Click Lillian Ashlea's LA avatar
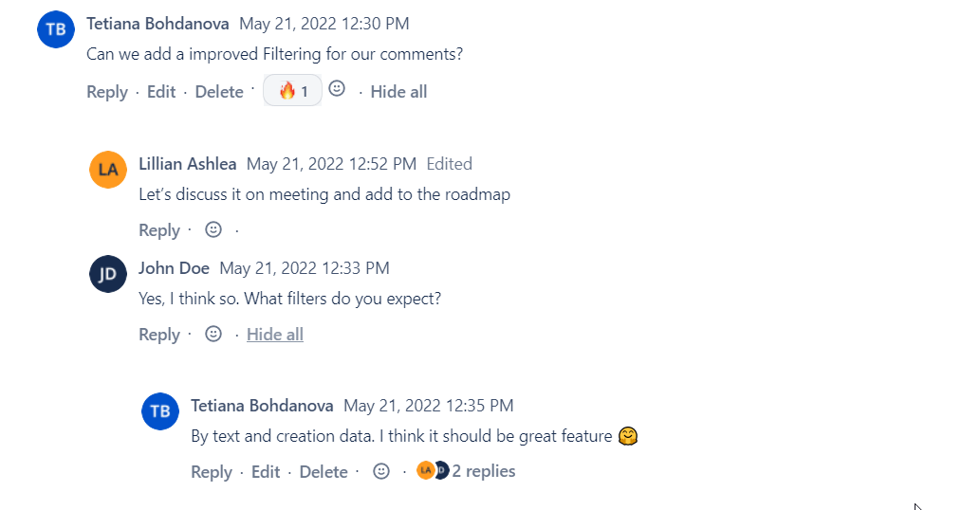Image resolution: width=980 pixels, height=510 pixels. coord(108,170)
